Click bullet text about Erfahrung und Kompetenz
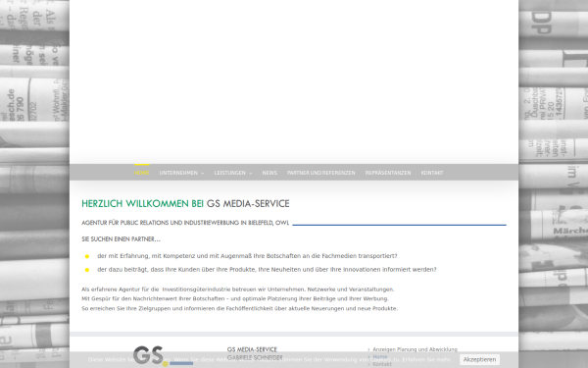This screenshot has width=588, height=368. (x=247, y=256)
